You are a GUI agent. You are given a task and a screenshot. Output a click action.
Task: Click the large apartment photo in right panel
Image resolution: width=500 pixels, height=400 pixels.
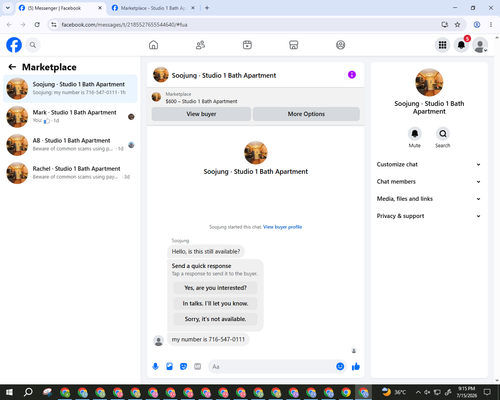[x=429, y=82]
